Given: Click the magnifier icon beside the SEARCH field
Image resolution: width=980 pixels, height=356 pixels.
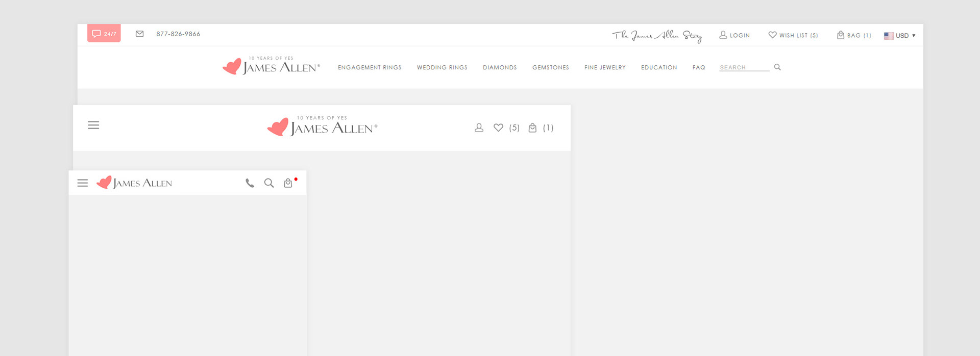Looking at the screenshot, I should (777, 67).
